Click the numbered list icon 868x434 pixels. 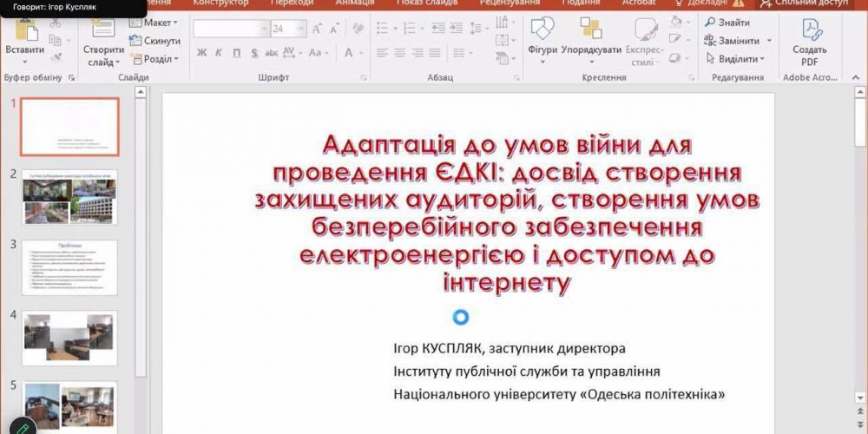tap(411, 28)
